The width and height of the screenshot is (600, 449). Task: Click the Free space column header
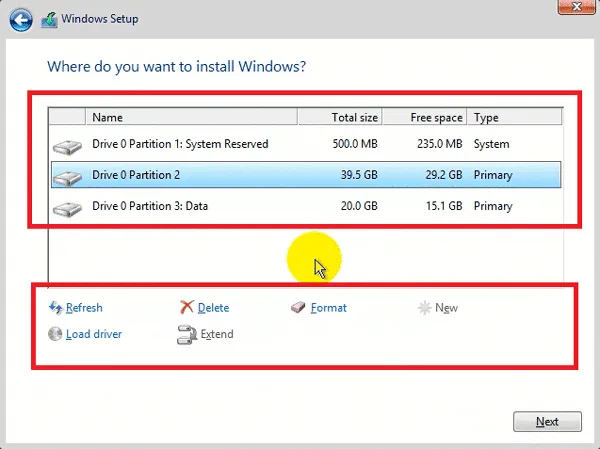tap(425, 117)
